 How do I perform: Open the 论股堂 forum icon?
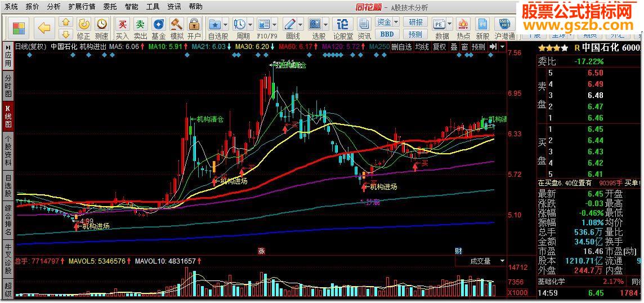(342, 24)
